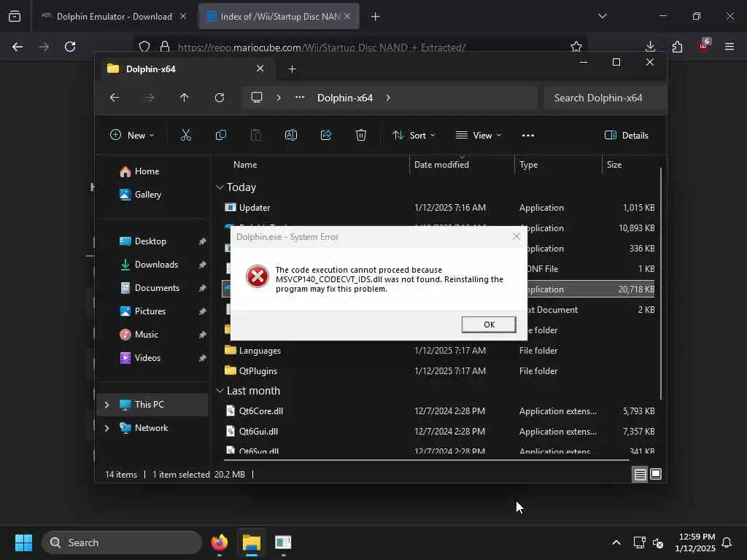Open the Sort dropdown menu
The height and width of the screenshot is (560, 747).
413,135
